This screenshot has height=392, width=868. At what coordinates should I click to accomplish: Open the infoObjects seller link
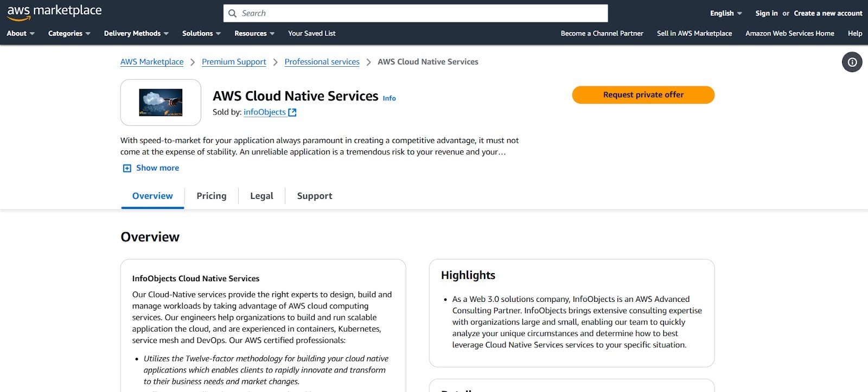(265, 112)
